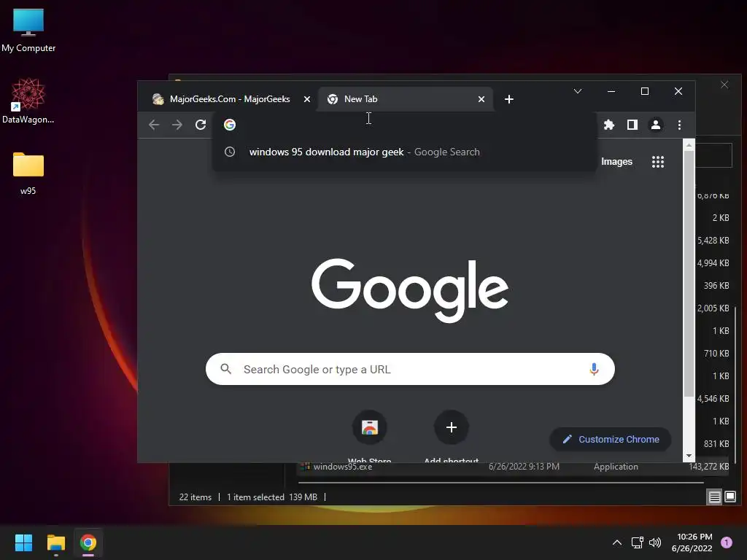Click the '22 items' status text

tap(196, 497)
